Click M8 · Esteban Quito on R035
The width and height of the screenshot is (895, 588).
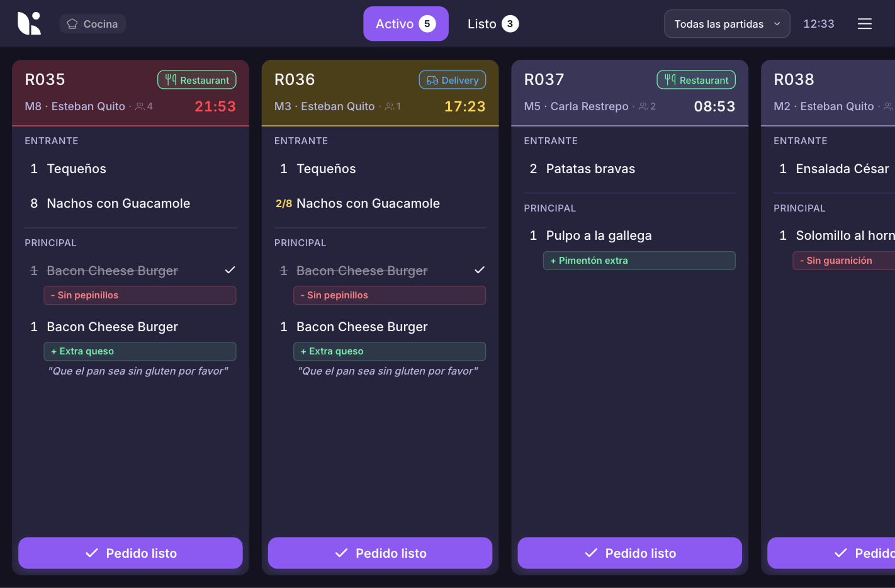(75, 106)
